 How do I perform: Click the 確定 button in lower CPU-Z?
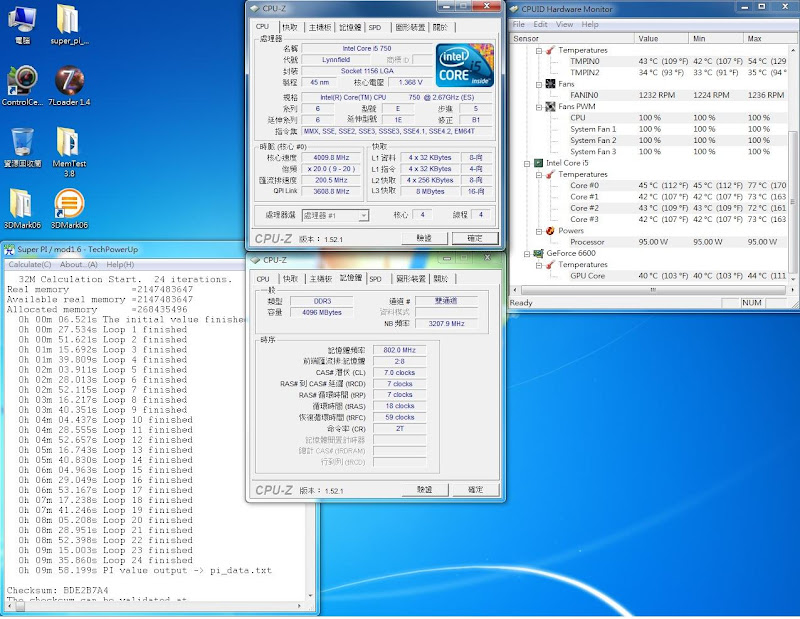coord(476,489)
